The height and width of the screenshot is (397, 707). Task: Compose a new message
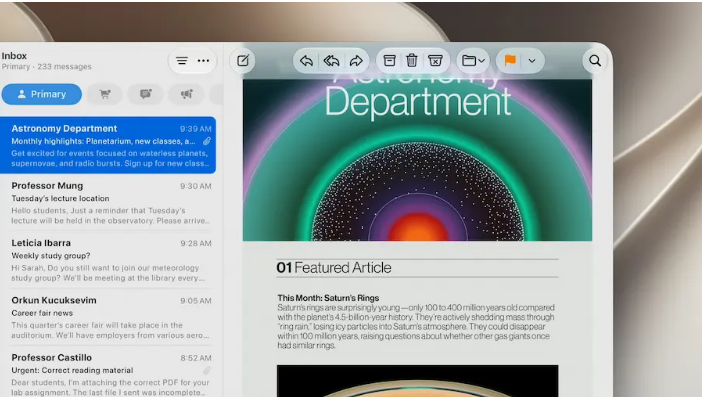243,60
